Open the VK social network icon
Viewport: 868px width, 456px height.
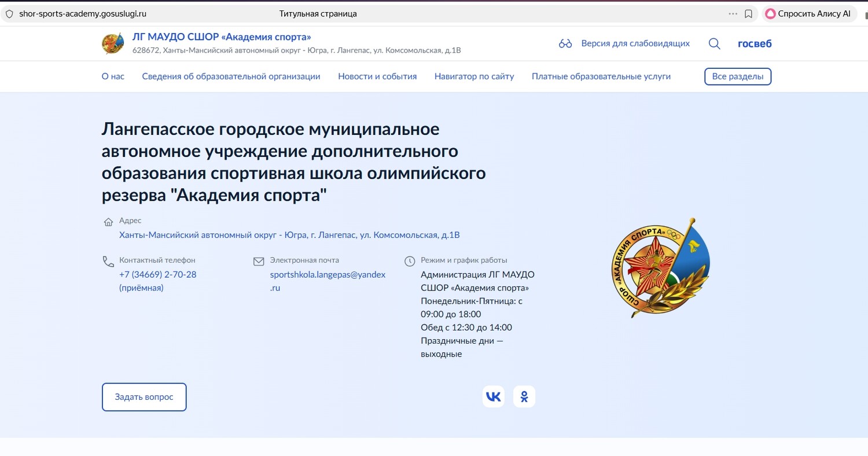(493, 396)
